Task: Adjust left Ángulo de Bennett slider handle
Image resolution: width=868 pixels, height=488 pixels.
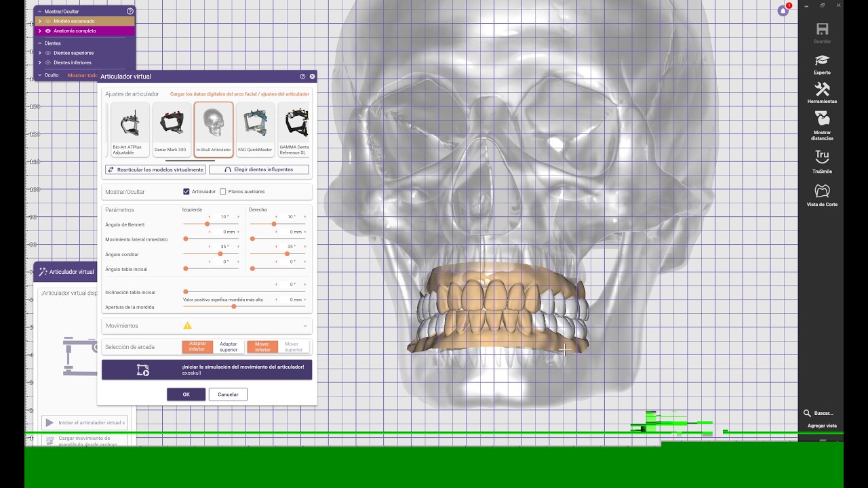Action: pyautogui.click(x=207, y=224)
